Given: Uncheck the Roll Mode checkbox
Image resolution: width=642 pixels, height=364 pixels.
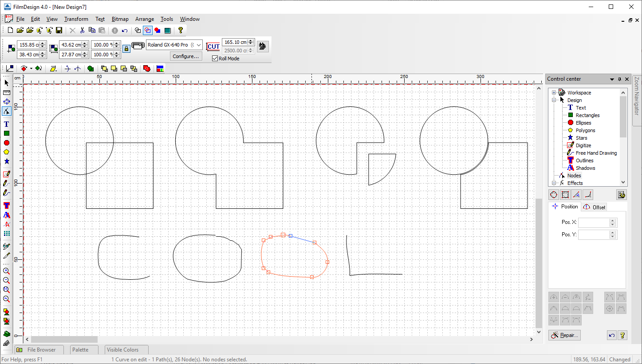Looking at the screenshot, I should [x=215, y=59].
